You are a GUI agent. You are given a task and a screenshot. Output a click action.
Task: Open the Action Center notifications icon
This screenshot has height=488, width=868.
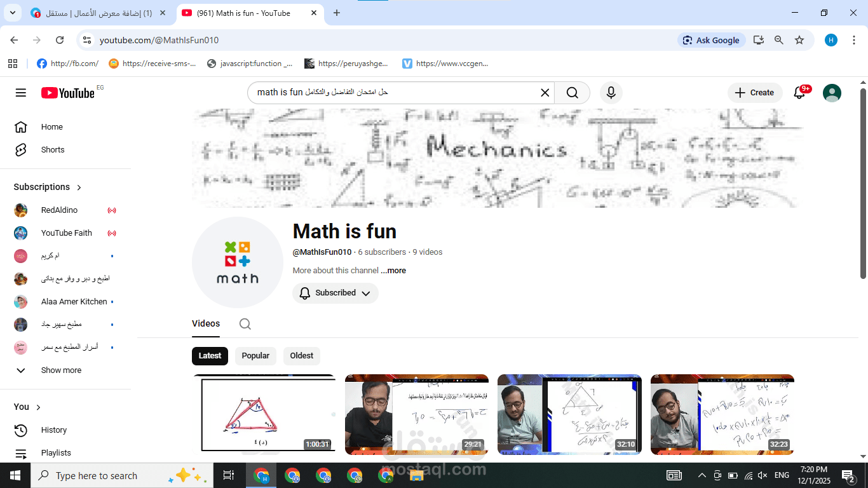[848, 475]
